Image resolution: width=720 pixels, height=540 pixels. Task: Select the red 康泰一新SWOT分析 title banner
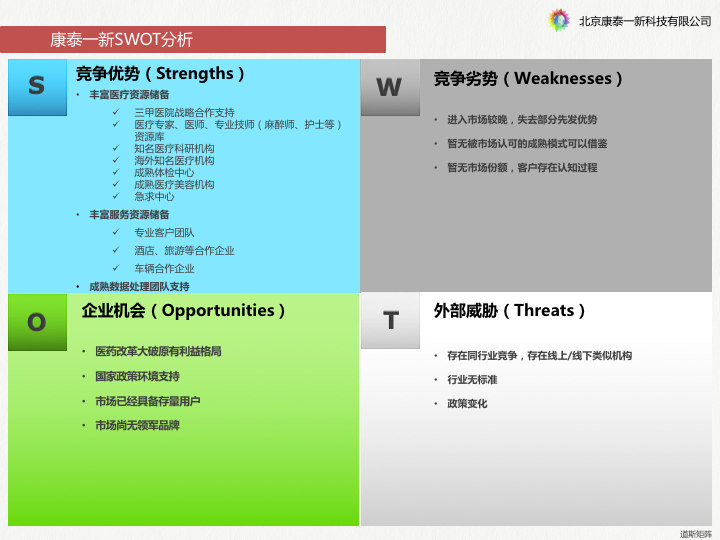click(193, 40)
